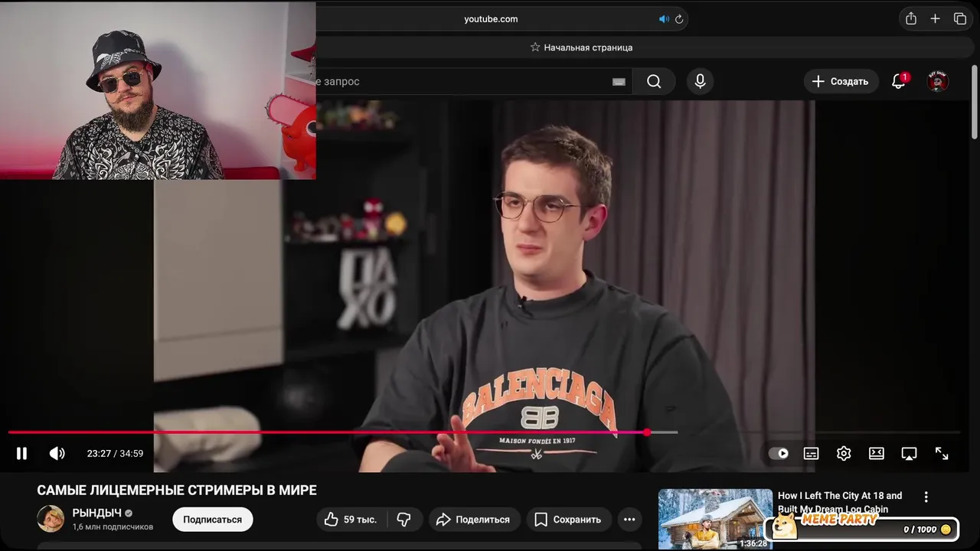Open the more actions three-dot menu

click(x=629, y=520)
